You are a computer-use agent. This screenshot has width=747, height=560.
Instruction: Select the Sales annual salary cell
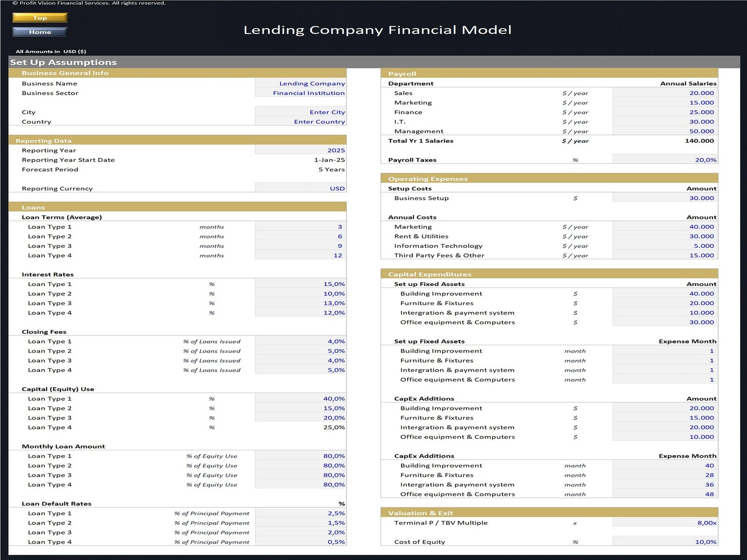(x=665, y=93)
